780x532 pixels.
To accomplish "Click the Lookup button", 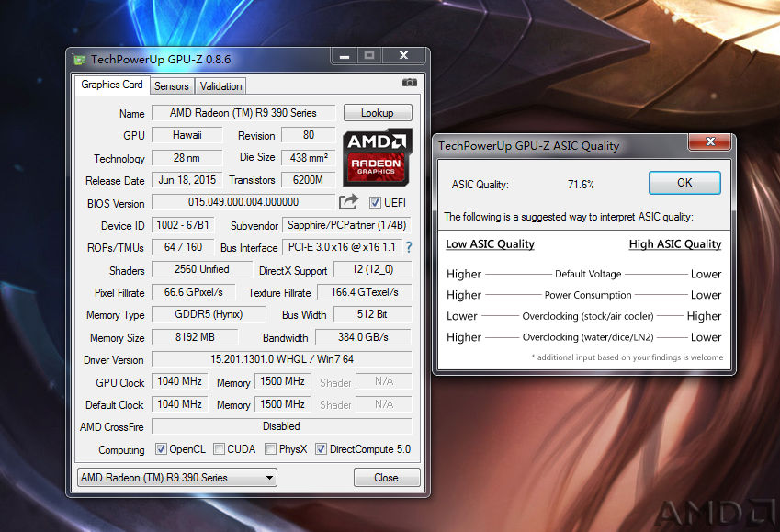I will pos(378,113).
